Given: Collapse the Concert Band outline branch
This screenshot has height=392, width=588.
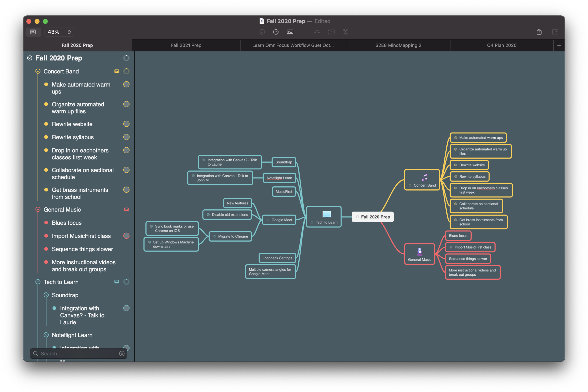Looking at the screenshot, I should (x=38, y=71).
